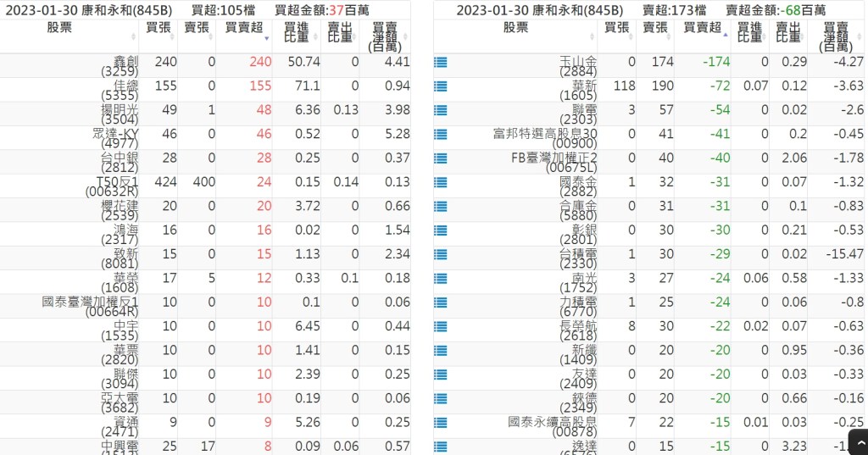Open the list icon for 華新 (1605)
Image resolution: width=868 pixels, height=455 pixels.
click(440, 86)
